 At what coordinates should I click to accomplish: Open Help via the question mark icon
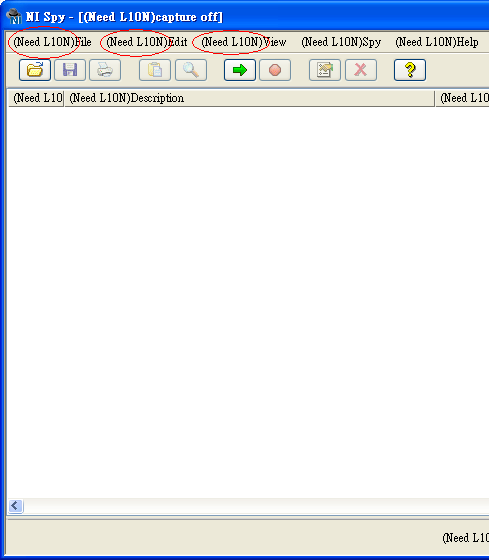click(x=410, y=70)
